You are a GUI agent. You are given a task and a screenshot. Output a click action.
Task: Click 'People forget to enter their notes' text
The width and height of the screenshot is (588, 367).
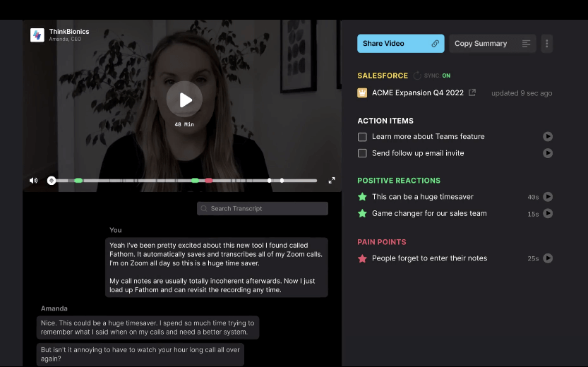pyautogui.click(x=429, y=258)
